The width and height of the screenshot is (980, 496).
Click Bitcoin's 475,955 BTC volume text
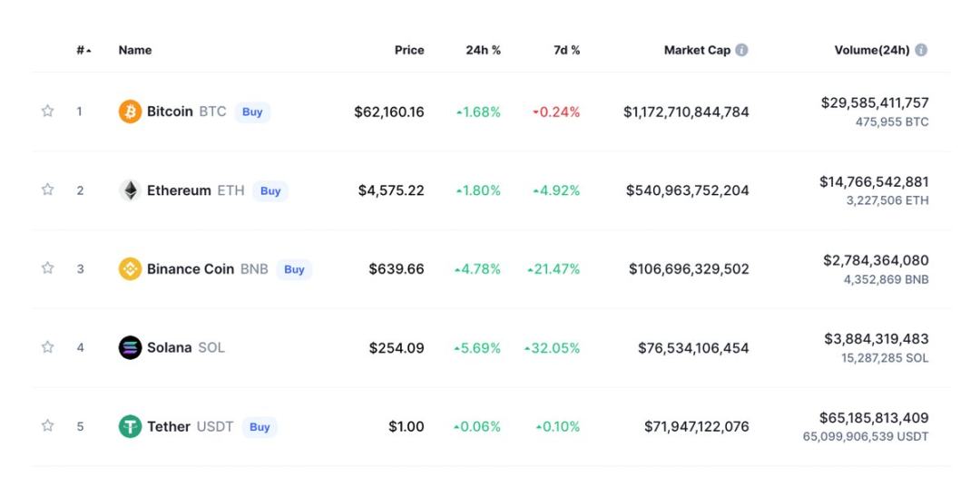click(891, 122)
